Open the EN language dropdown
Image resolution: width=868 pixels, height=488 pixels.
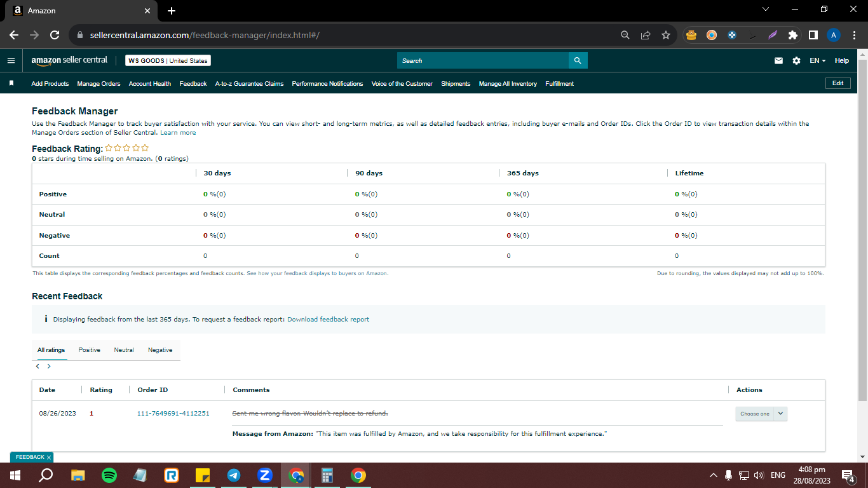[818, 61]
